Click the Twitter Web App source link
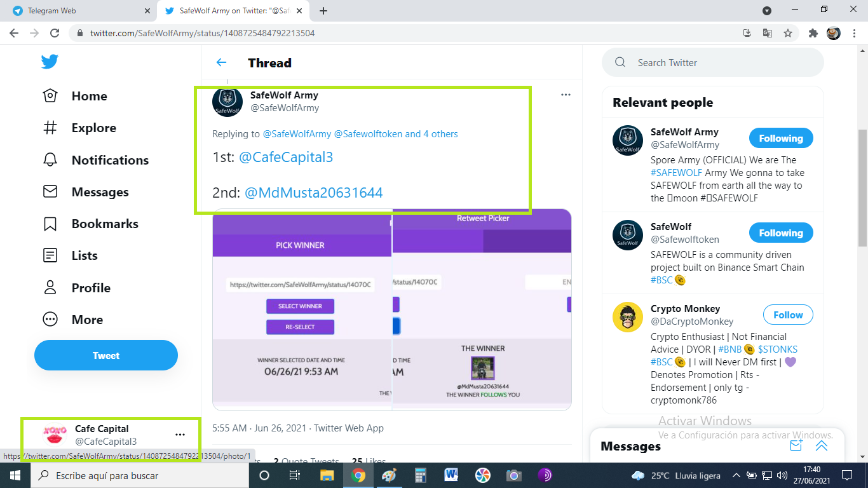The width and height of the screenshot is (868, 488). pyautogui.click(x=349, y=428)
